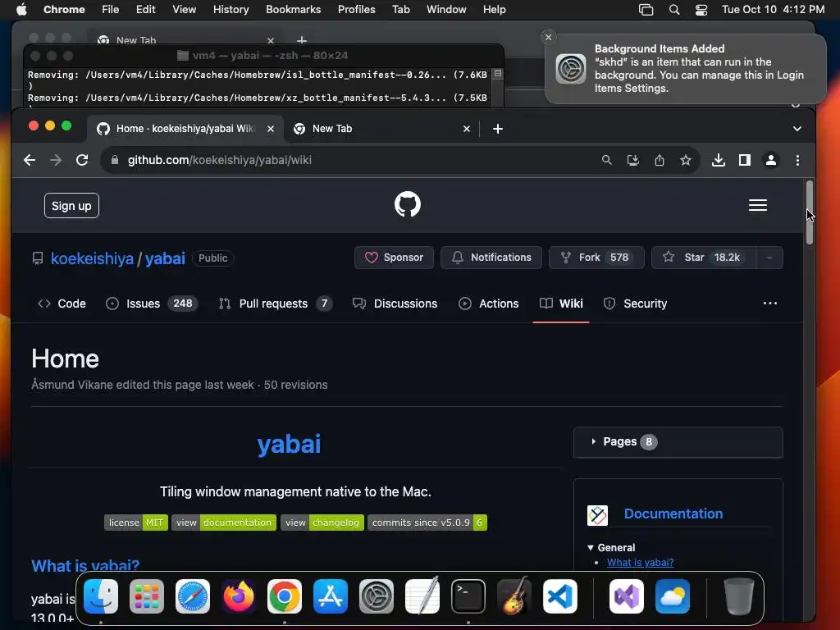Click the lock icon site information
The image size is (840, 630).
114,160
